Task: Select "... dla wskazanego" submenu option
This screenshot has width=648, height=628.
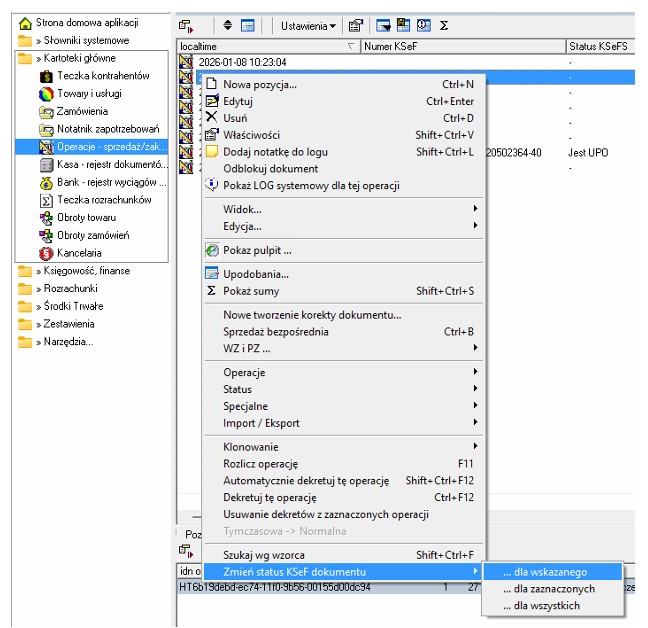Action: tap(549, 572)
